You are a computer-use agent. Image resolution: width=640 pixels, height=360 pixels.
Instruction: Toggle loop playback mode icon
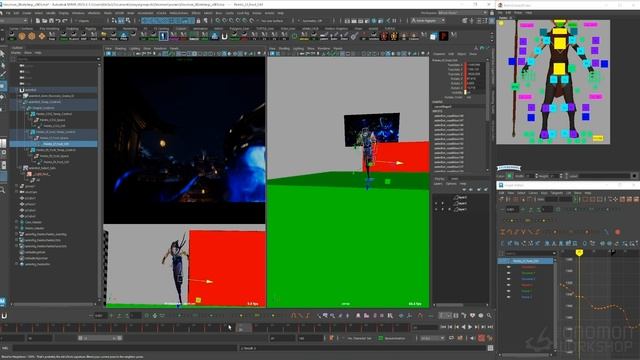tap(451, 338)
